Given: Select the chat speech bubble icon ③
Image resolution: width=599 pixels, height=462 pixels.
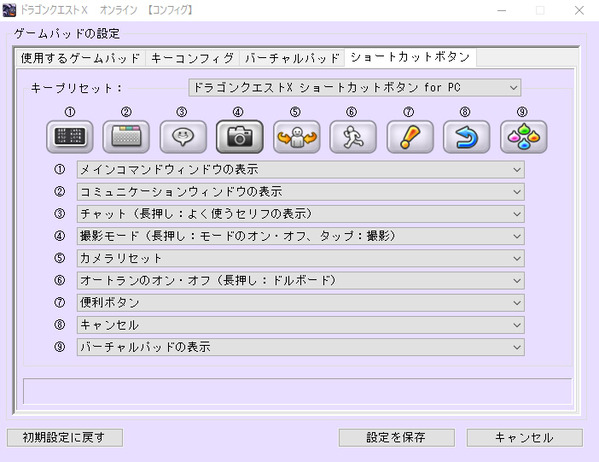Looking at the screenshot, I should click(183, 137).
